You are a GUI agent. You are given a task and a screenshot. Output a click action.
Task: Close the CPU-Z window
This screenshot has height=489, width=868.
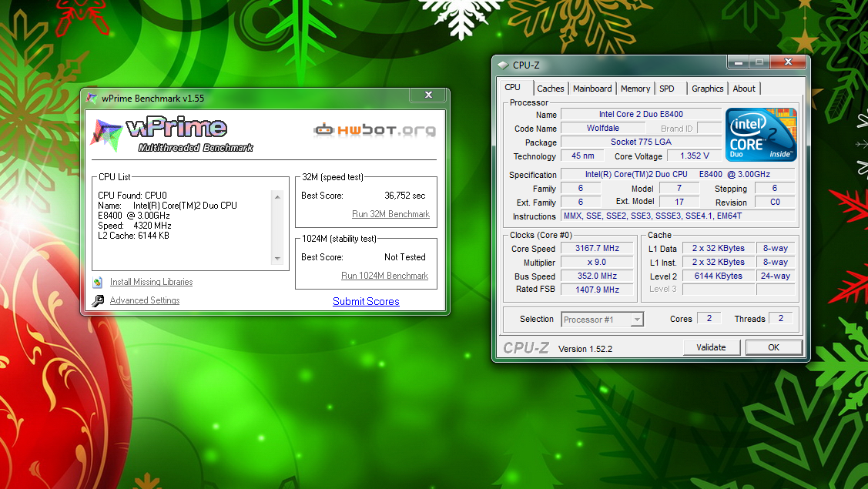click(789, 62)
